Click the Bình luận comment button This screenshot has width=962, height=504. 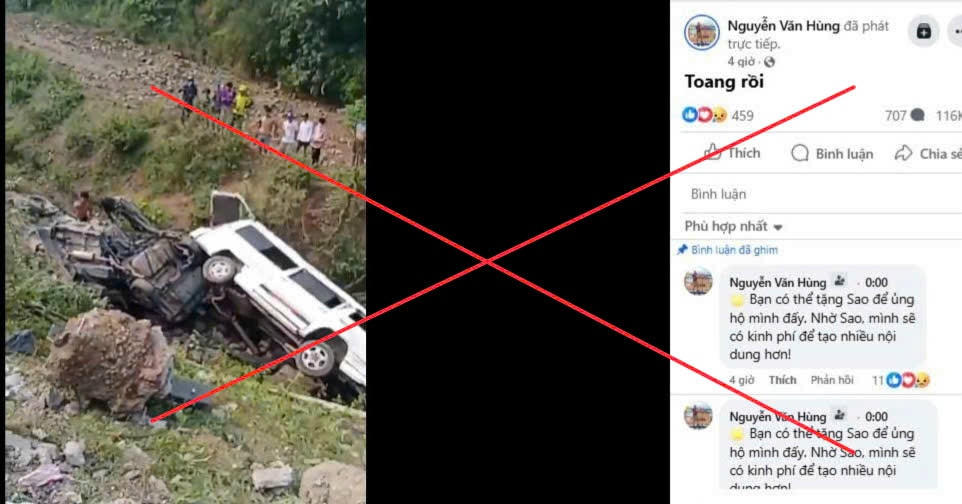(x=832, y=153)
